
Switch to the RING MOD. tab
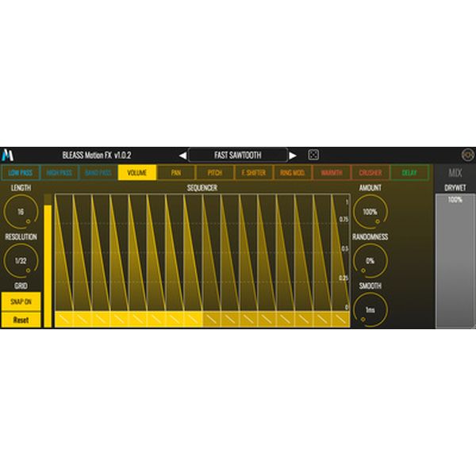click(293, 172)
